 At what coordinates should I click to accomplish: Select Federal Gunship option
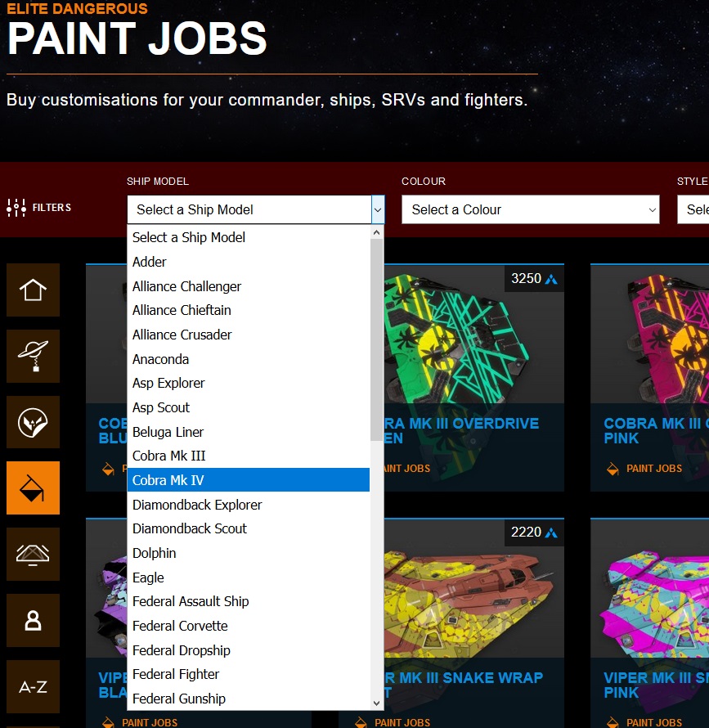(x=249, y=699)
